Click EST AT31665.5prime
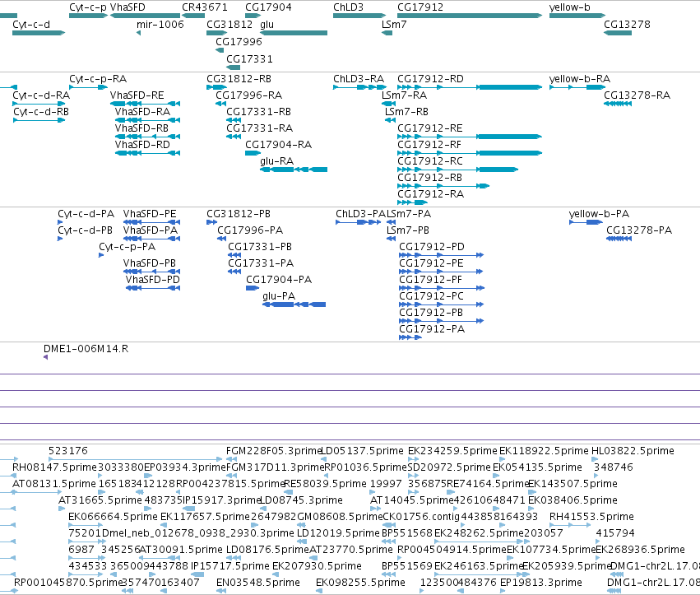The image size is (700, 595). click(100, 500)
